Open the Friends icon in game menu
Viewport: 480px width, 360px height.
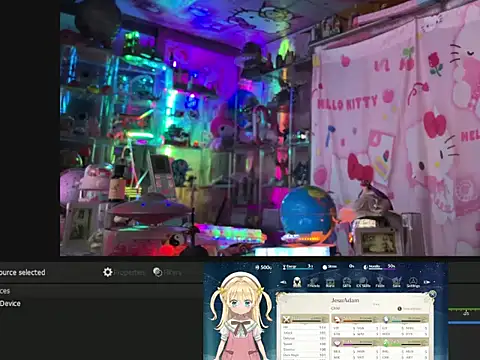point(313,283)
